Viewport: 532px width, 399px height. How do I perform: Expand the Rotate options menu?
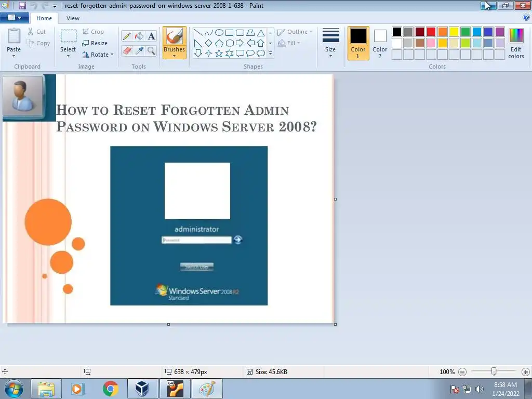(x=112, y=55)
